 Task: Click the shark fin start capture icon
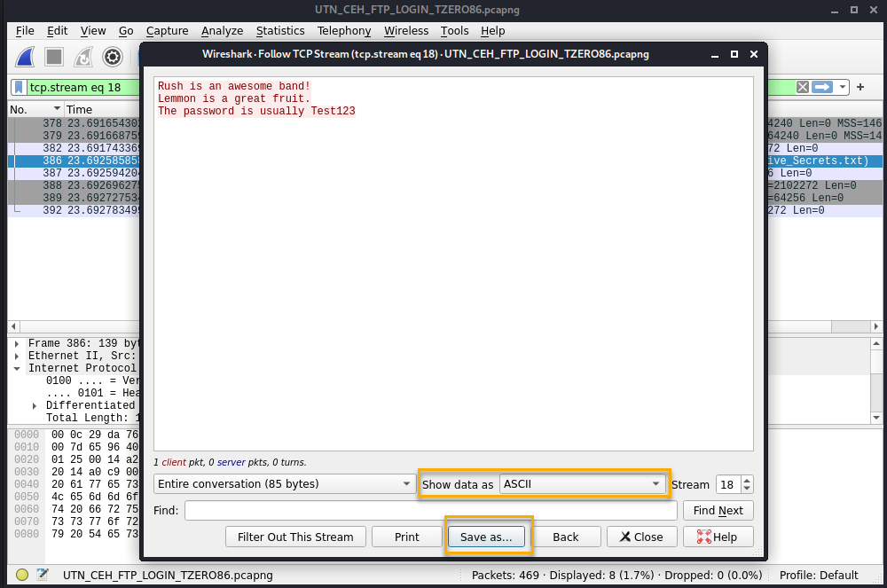26,57
